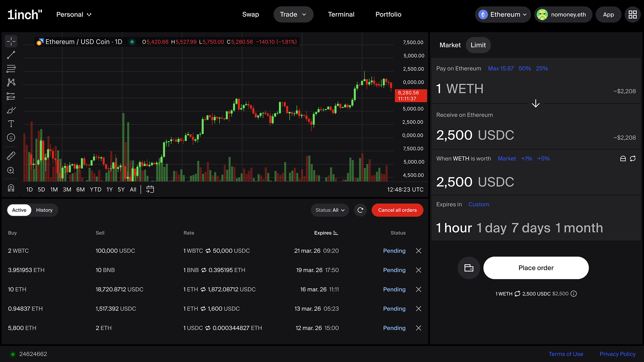644x362 pixels.
Task: Select the trend line drawing tool
Action: pyautogui.click(x=11, y=55)
